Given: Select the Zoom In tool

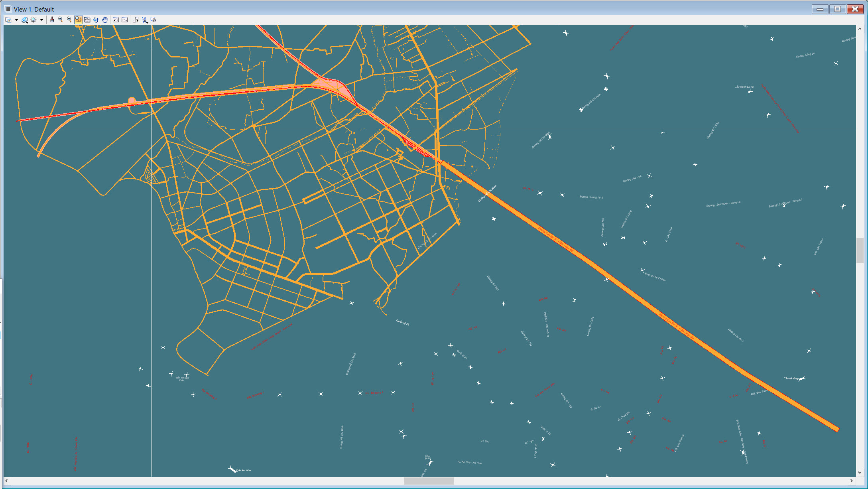Looking at the screenshot, I should click(61, 20).
